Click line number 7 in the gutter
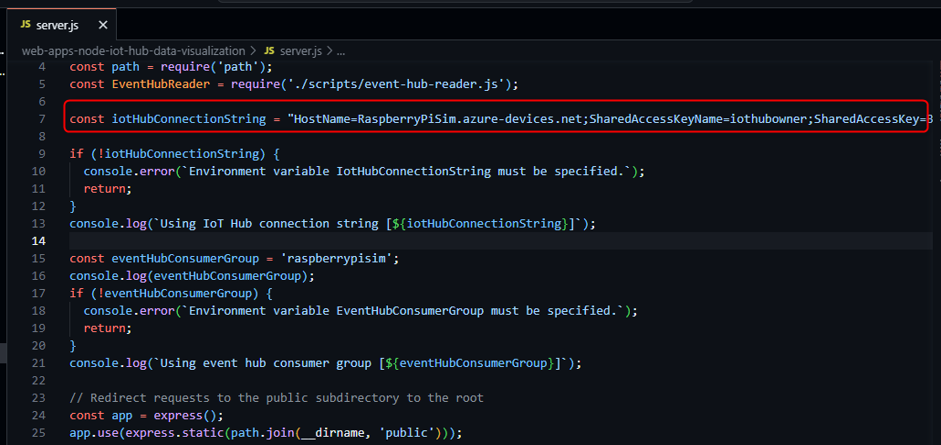Image resolution: width=941 pixels, height=445 pixels. point(41,119)
